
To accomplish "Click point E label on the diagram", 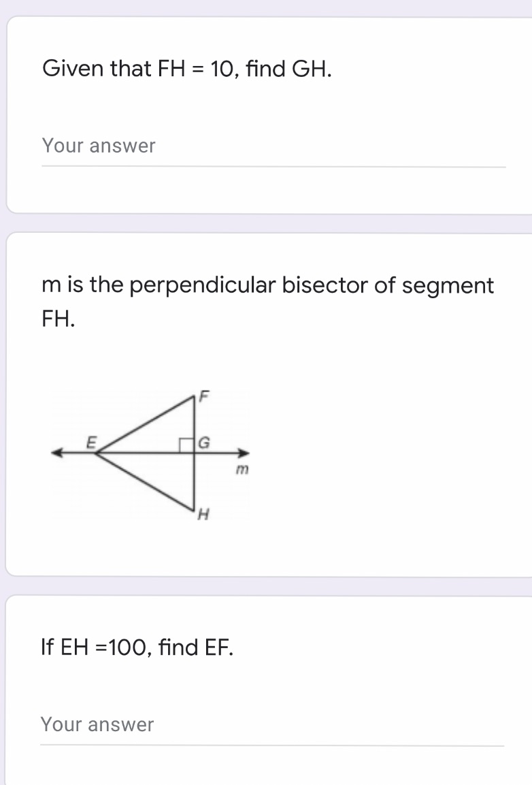I will pos(90,442).
